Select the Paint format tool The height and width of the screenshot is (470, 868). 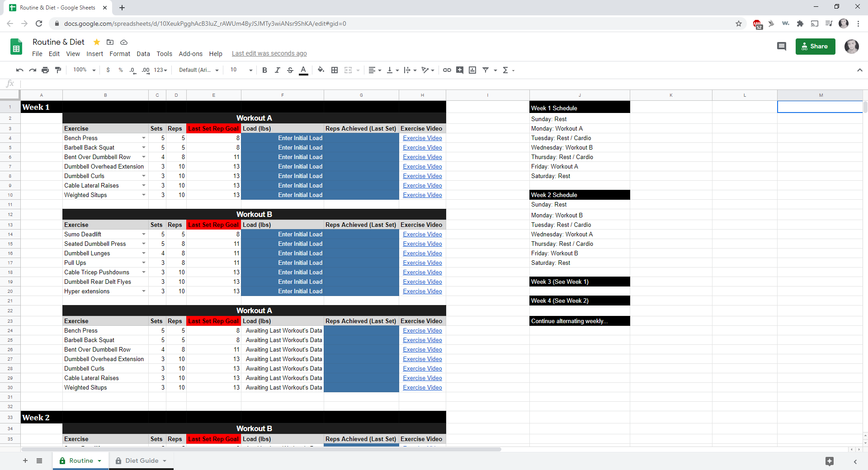pyautogui.click(x=58, y=70)
